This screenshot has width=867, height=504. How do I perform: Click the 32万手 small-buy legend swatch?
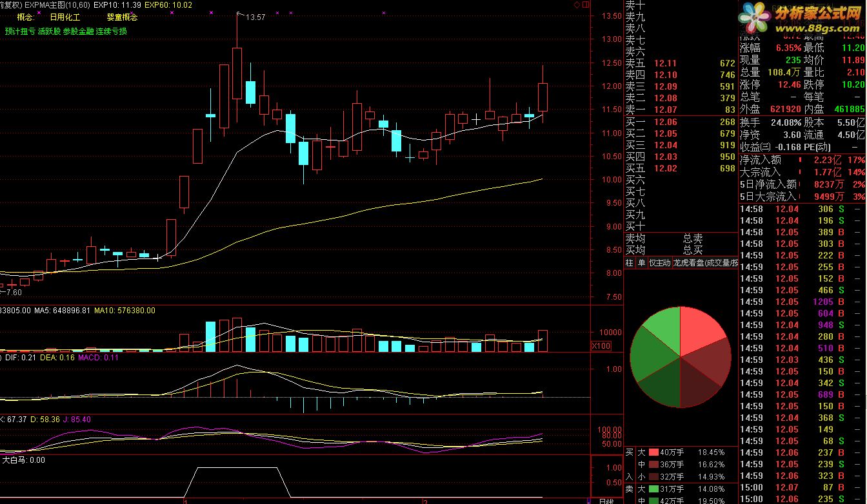(x=653, y=476)
